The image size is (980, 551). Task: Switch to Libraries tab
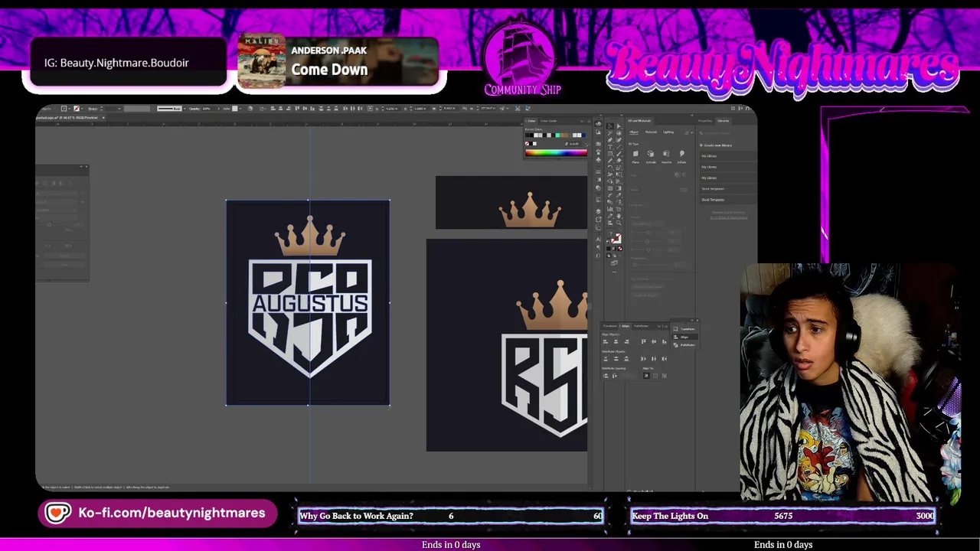coord(723,121)
